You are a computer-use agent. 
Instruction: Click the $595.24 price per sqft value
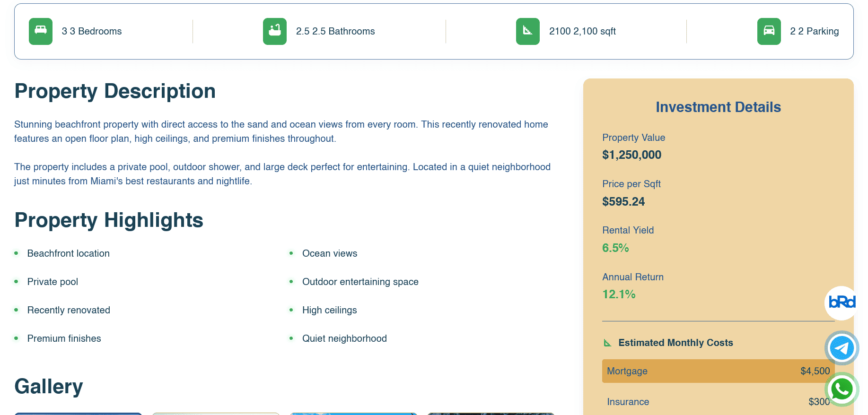[623, 202]
